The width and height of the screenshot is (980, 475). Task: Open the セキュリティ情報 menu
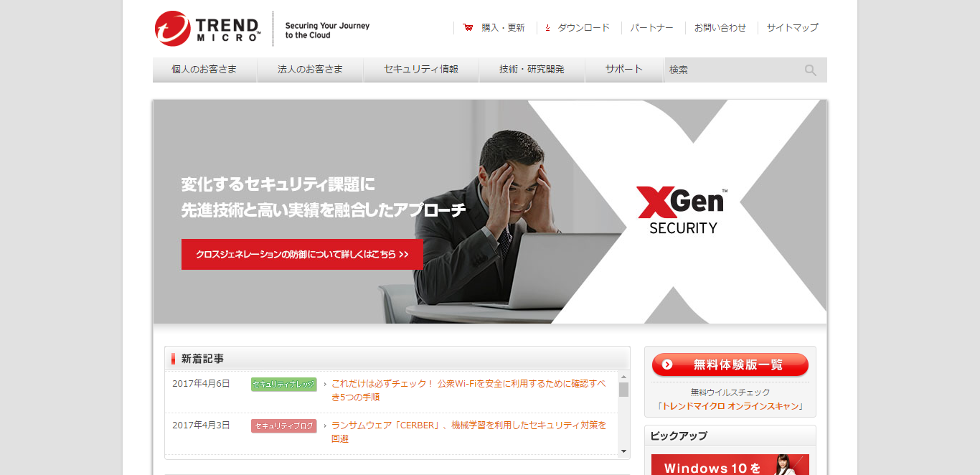coord(421,70)
